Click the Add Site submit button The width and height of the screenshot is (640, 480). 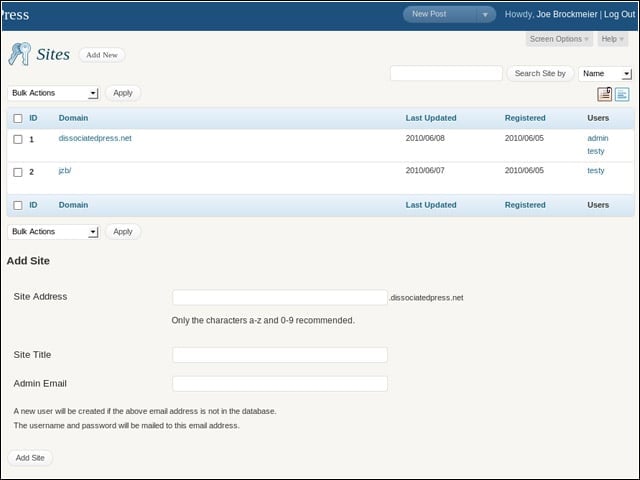(x=30, y=458)
